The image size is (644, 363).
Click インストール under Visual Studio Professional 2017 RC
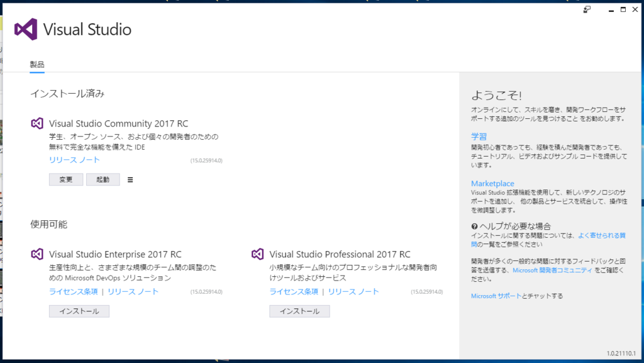(x=299, y=311)
